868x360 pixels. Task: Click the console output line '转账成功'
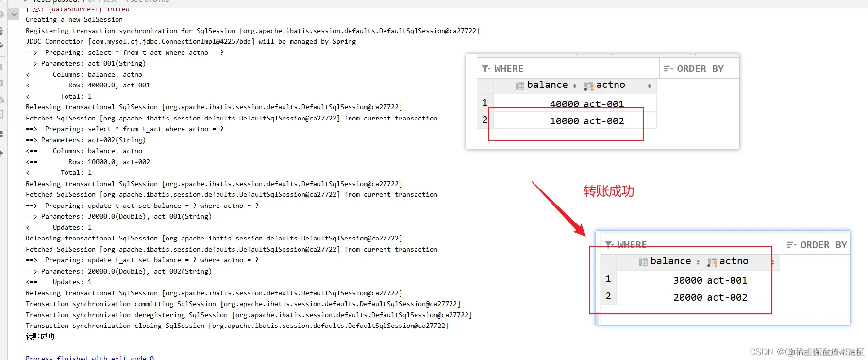tap(40, 337)
